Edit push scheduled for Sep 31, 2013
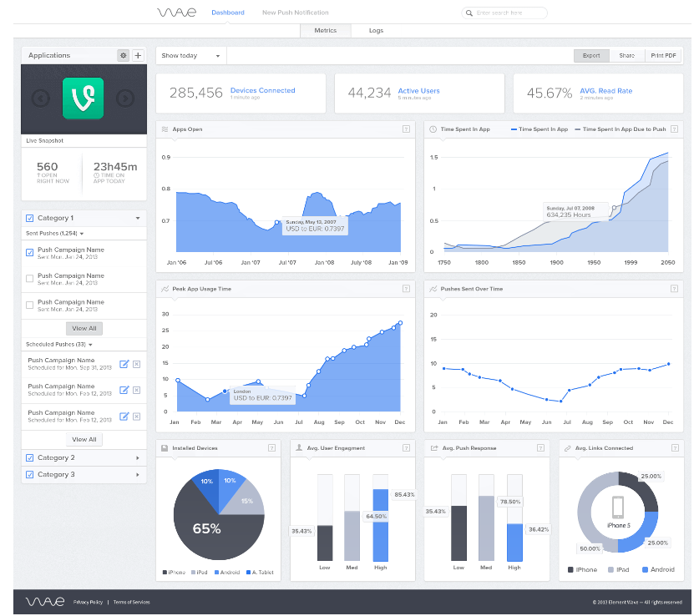 tap(124, 364)
